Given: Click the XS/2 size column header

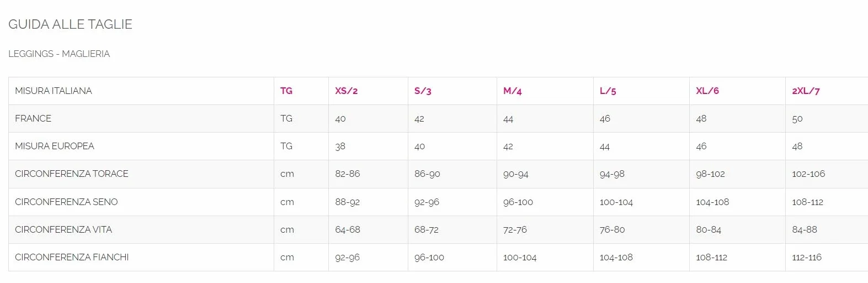Looking at the screenshot, I should (347, 91).
